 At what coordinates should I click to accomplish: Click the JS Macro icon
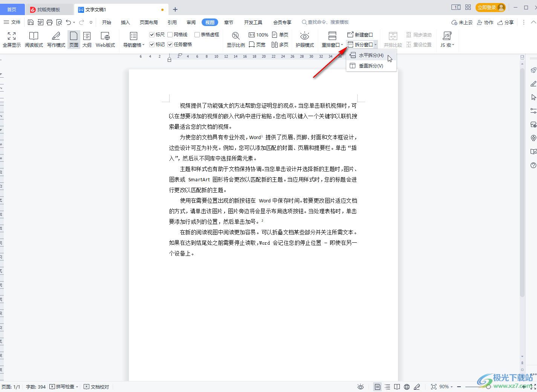447,36
